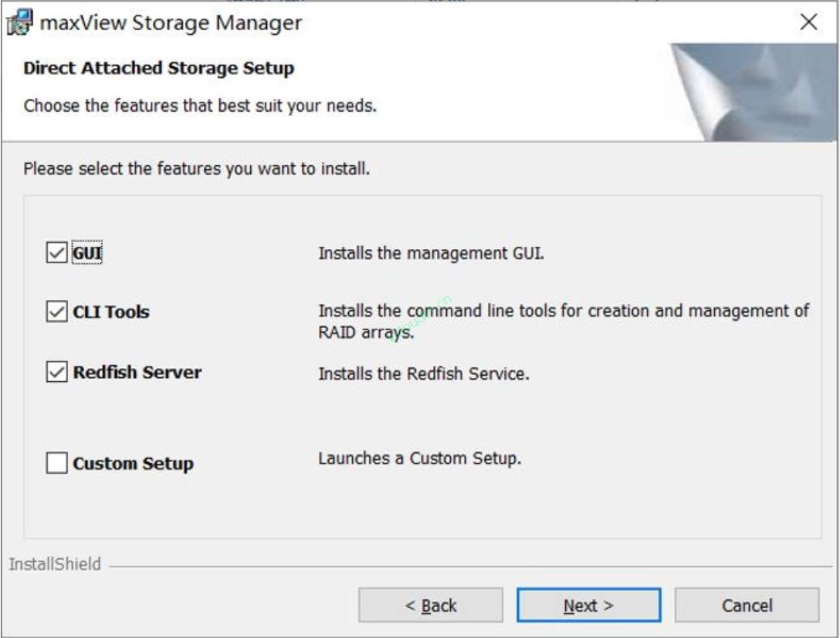The width and height of the screenshot is (840, 638).
Task: Click 'Choose the features that best suit' text
Action: (x=200, y=106)
